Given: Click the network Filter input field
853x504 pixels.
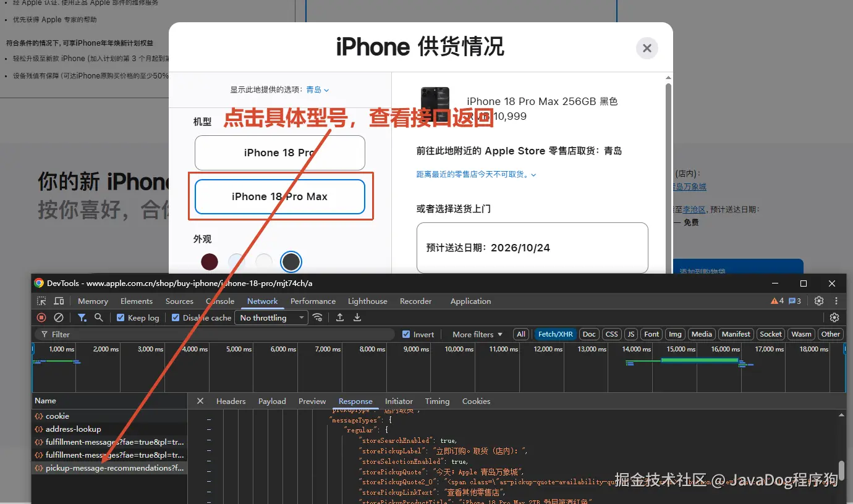Looking at the screenshot, I should pos(214,334).
